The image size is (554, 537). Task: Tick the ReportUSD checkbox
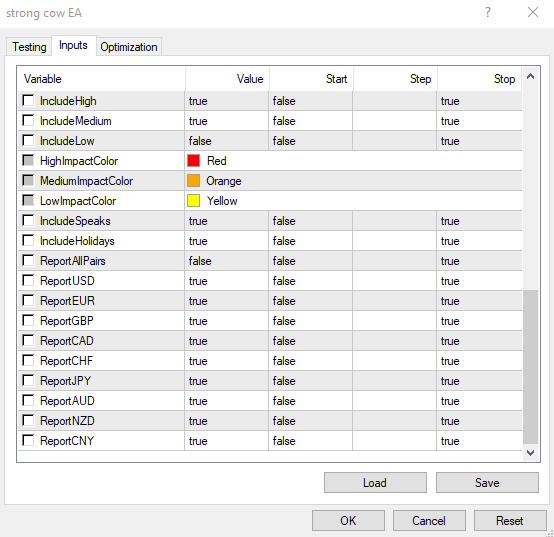(28, 281)
